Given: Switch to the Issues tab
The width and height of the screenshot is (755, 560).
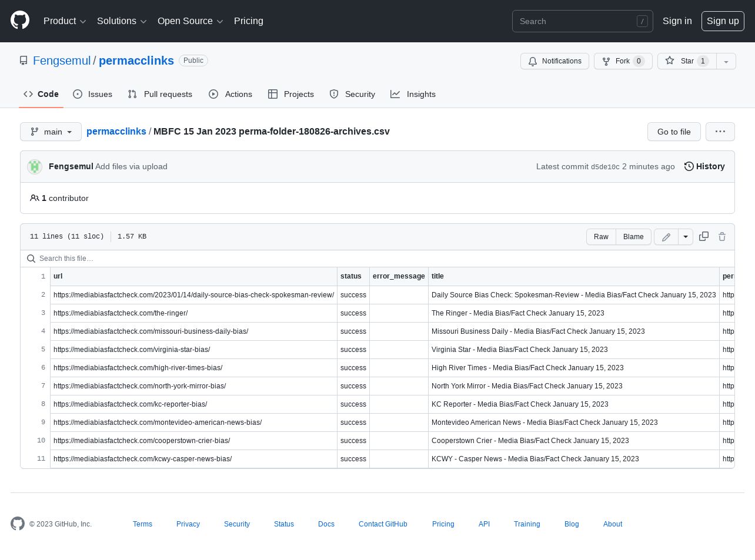Looking at the screenshot, I should (x=92, y=94).
